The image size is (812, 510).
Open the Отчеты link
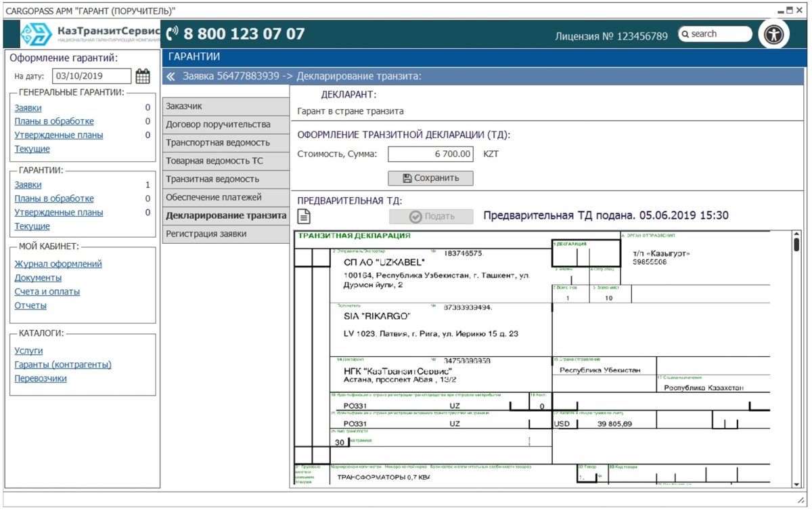[30, 305]
